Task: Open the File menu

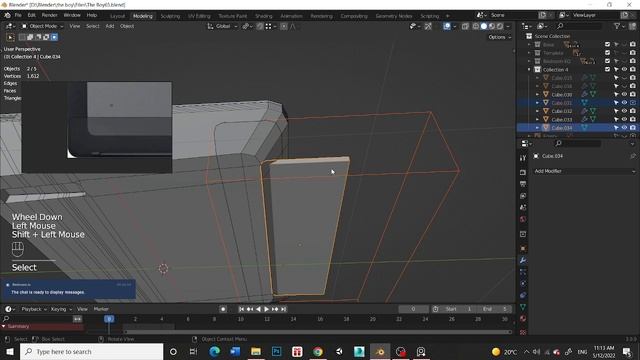Action: click(x=18, y=16)
